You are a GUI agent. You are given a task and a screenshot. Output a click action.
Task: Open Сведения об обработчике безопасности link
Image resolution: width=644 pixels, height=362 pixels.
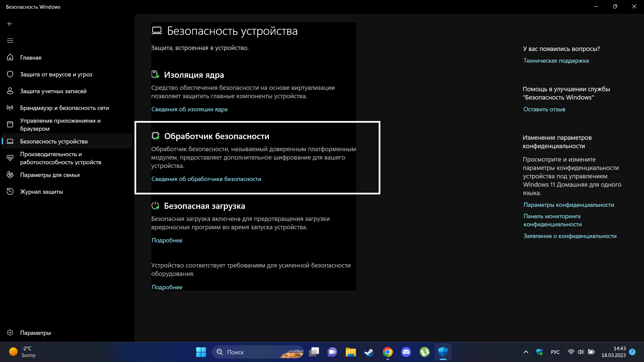(x=206, y=179)
